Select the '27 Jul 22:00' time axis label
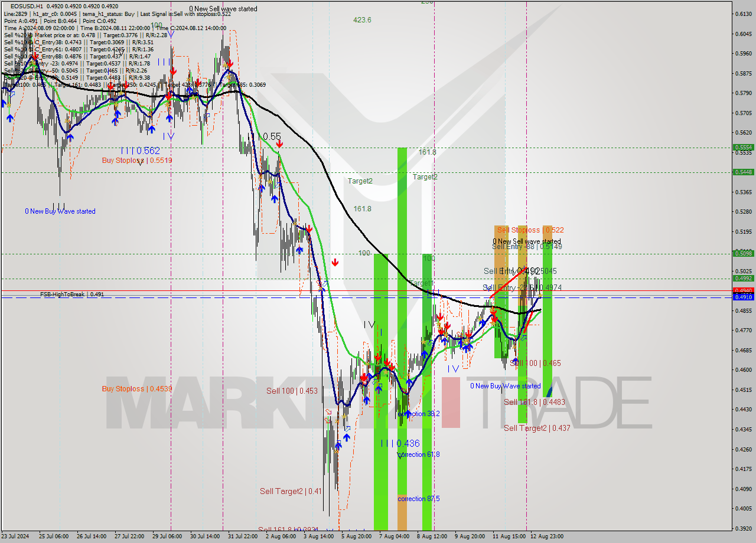Screen dimensions: 756x543 (x=129, y=537)
